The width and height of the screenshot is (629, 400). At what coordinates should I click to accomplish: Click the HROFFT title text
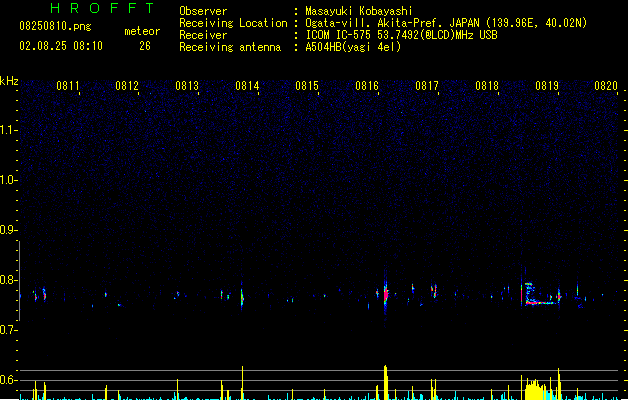click(x=102, y=8)
